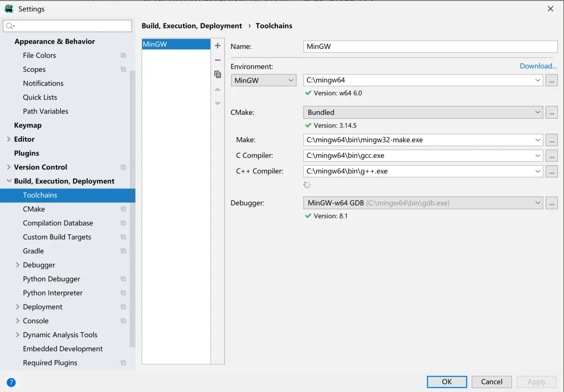
Task: Open the CMake Bundled dropdown
Action: click(x=538, y=113)
